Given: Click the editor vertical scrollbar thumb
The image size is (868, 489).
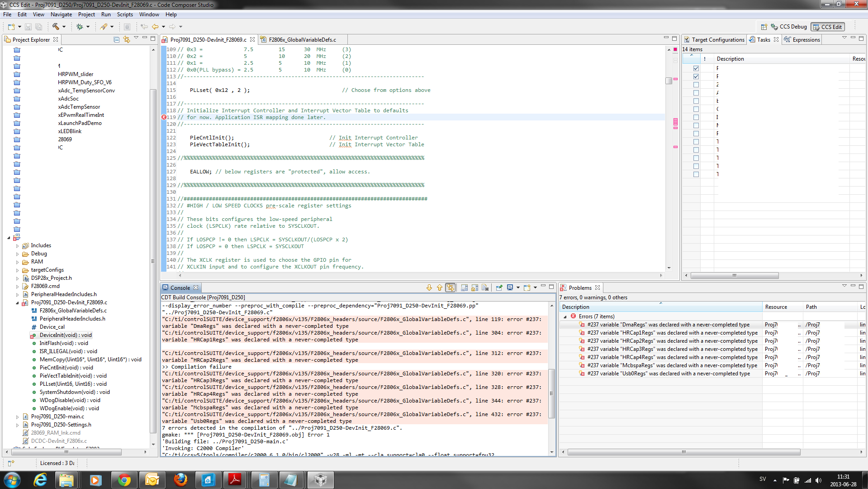Looking at the screenshot, I should click(669, 81).
